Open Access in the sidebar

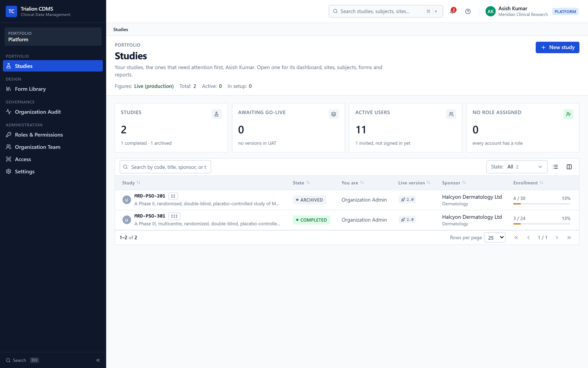(53, 159)
